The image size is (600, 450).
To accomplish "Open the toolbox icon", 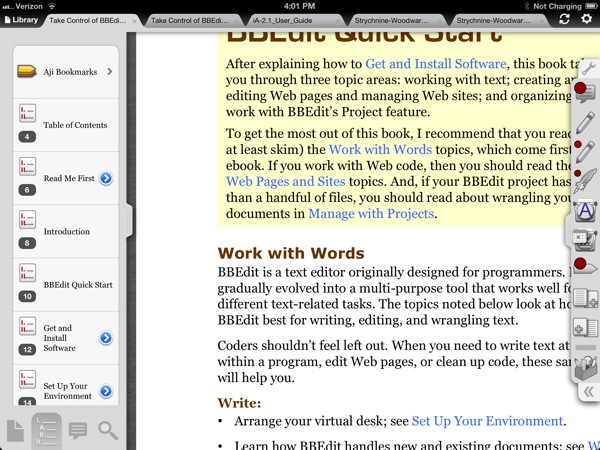I will tap(586, 368).
